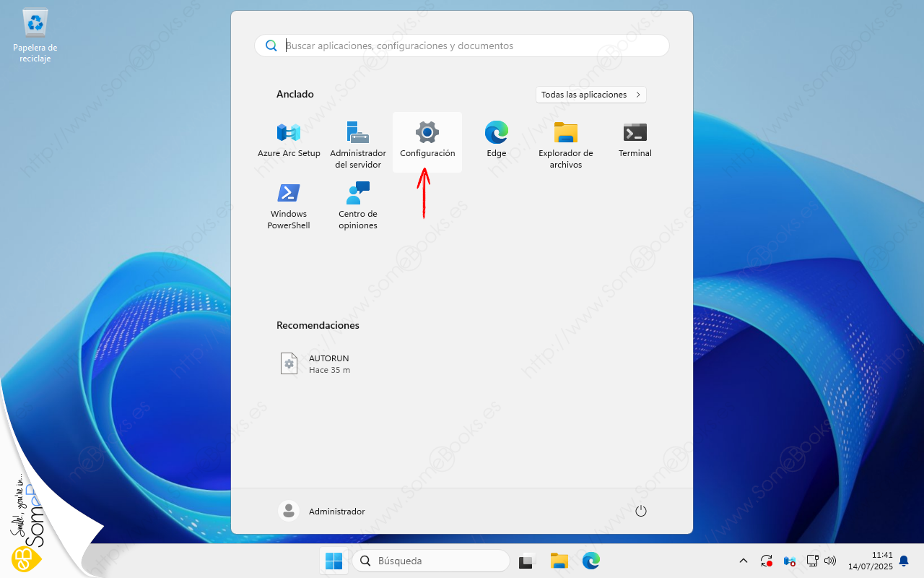Open Task View from the taskbar
This screenshot has width=924, height=578.
click(527, 561)
